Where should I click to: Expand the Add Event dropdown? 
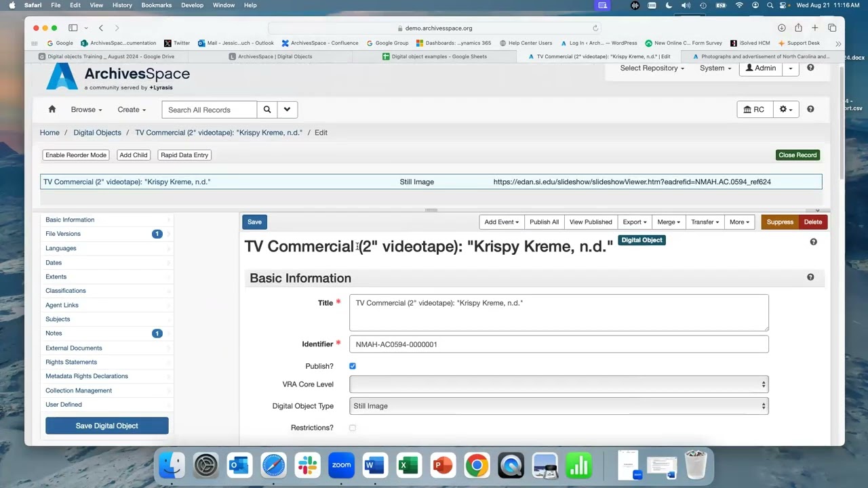[501, 222]
